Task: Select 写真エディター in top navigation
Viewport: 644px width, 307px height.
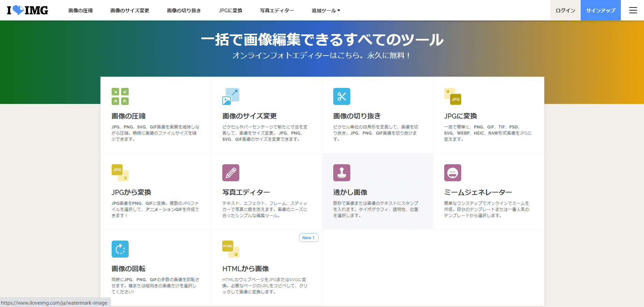Action: click(x=277, y=11)
